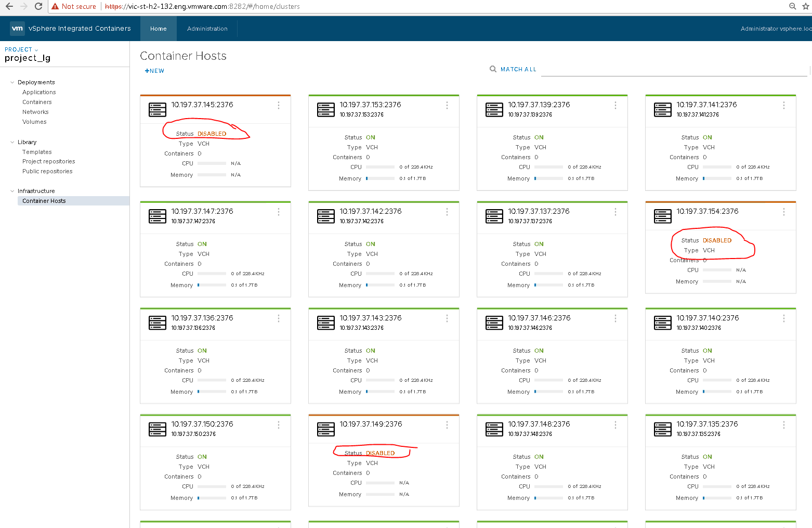Add a new container host with +NEW

pos(154,71)
